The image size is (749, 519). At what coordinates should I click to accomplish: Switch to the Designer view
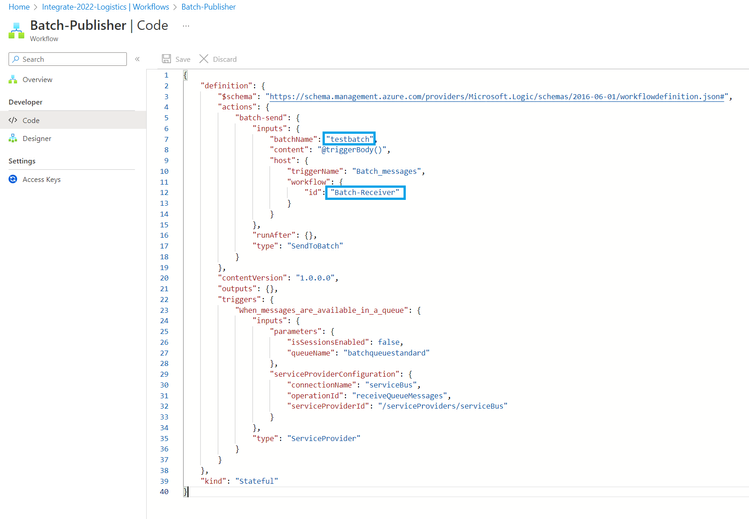37,138
